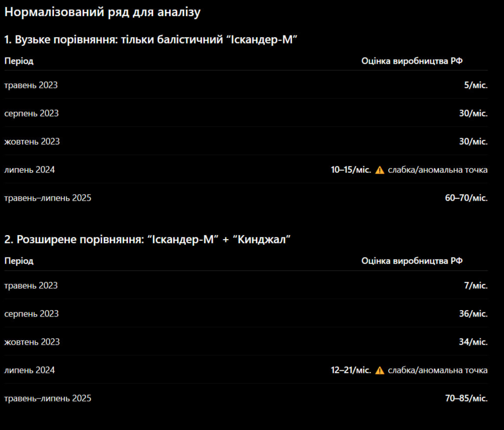This screenshot has width=504, height=430.
Task: Click the 34/міс. value for жовтень 2023
Action: click(x=474, y=342)
